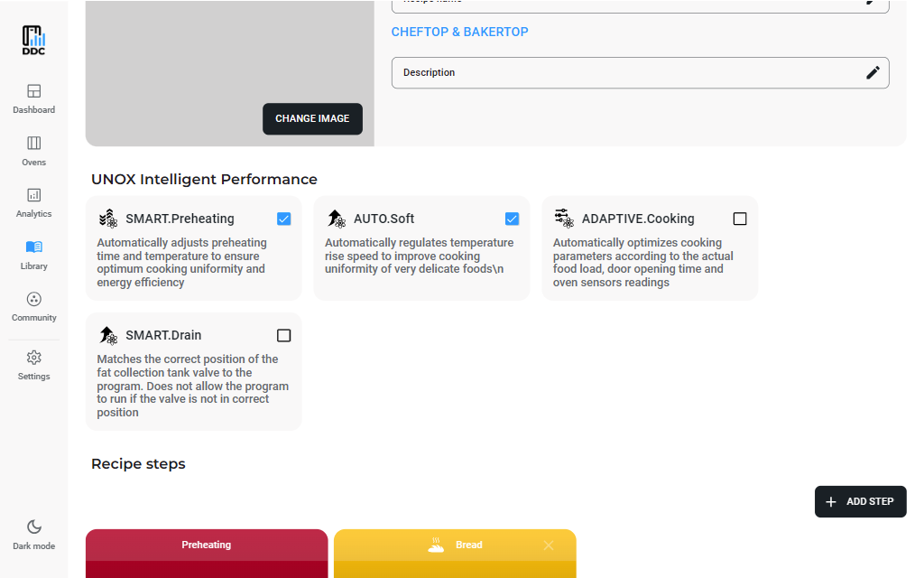Image resolution: width=924 pixels, height=578 pixels.
Task: Remove the Bread step with X
Action: pyautogui.click(x=549, y=545)
